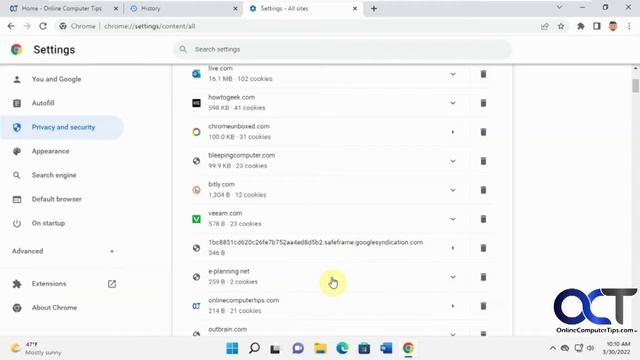This screenshot has height=360, width=640.
Task: Delete bleepingcomputer.com data with trash icon
Action: tap(483, 161)
